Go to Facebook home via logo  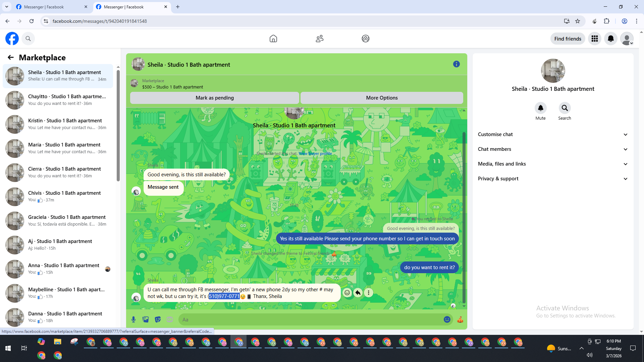(12, 39)
